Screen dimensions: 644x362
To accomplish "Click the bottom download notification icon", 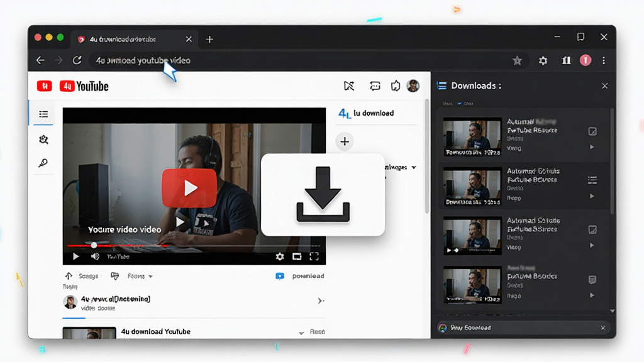I will click(x=442, y=327).
